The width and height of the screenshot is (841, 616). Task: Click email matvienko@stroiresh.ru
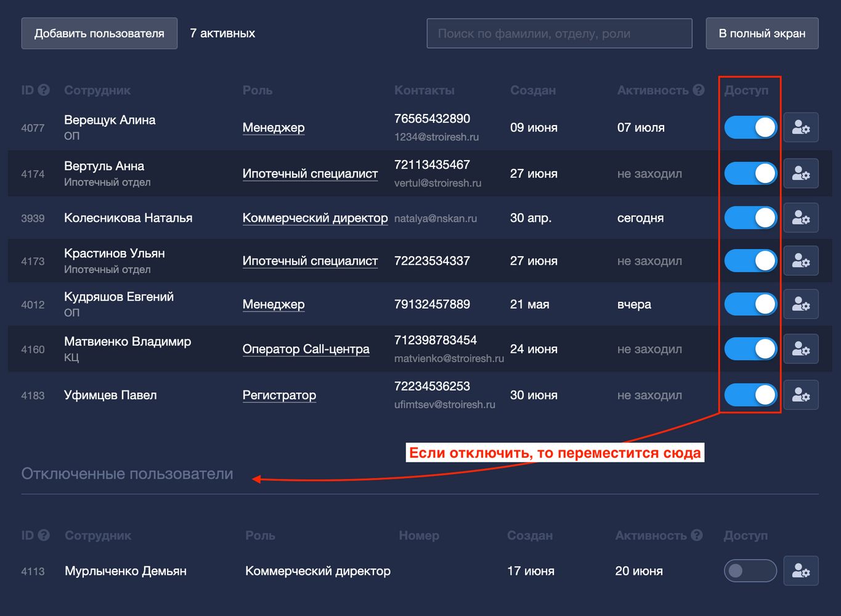click(449, 359)
